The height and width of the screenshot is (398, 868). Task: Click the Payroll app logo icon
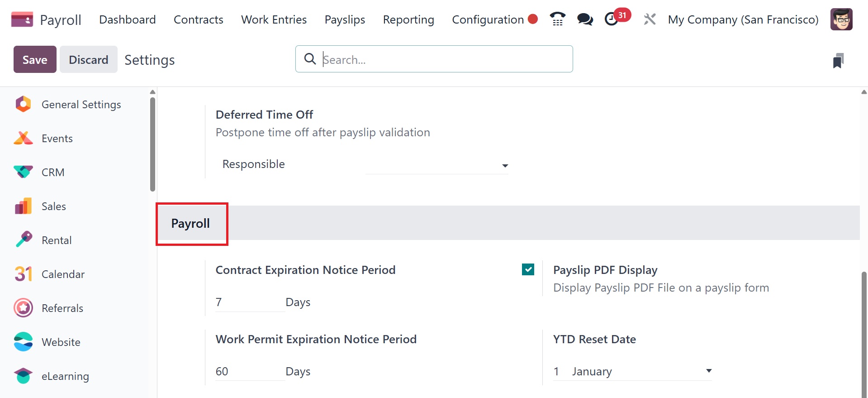(x=22, y=19)
